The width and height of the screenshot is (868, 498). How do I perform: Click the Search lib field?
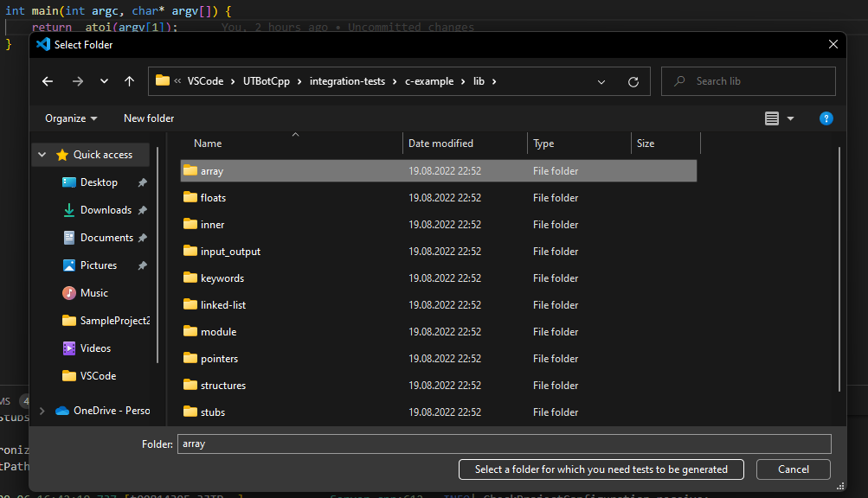(x=748, y=81)
